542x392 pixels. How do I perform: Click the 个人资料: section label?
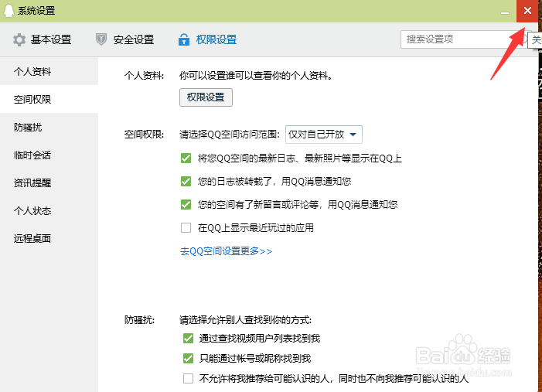click(144, 75)
